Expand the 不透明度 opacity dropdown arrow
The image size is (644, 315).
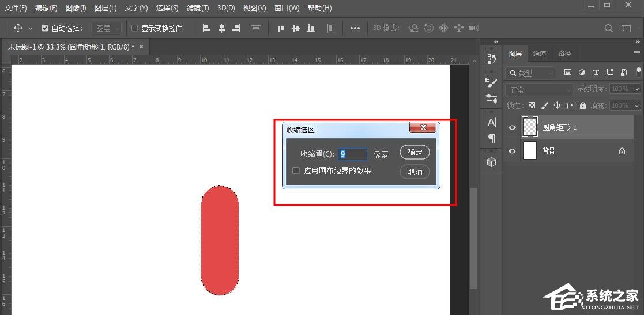click(x=637, y=89)
